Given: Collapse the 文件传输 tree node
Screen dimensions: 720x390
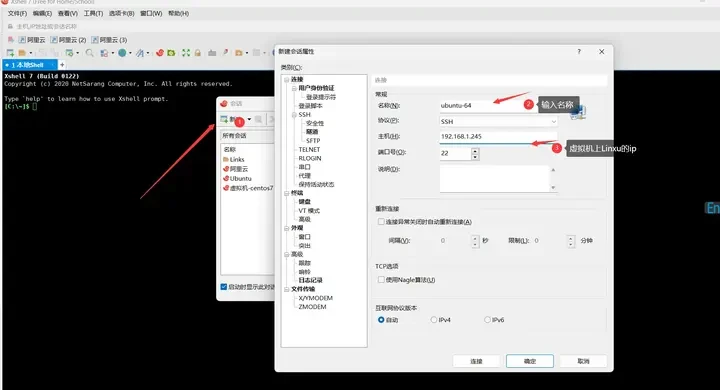Looking at the screenshot, I should tap(287, 289).
